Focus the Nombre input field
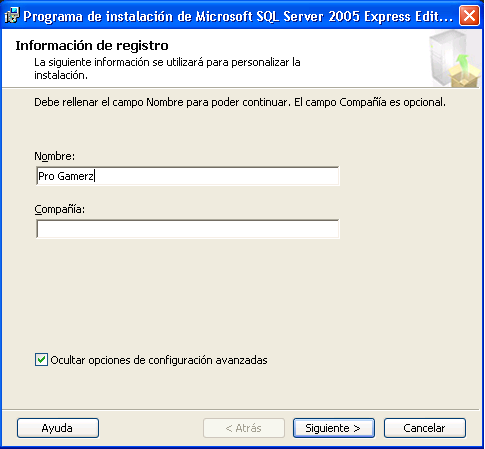Viewport: 485px width, 449px height. (188, 176)
